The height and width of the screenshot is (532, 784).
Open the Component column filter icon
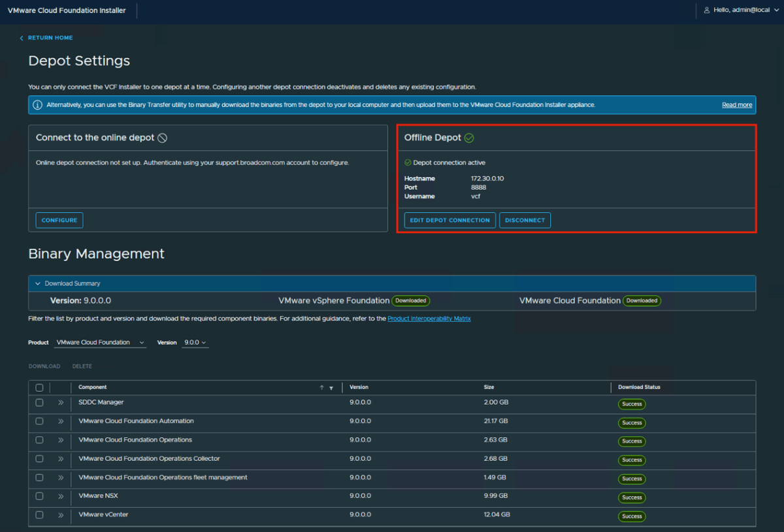point(331,388)
